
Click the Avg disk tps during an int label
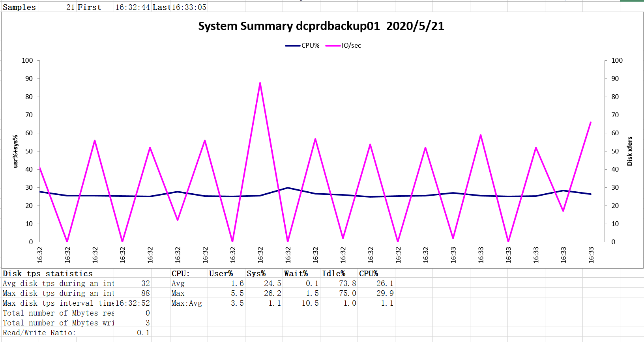pyautogui.click(x=58, y=283)
